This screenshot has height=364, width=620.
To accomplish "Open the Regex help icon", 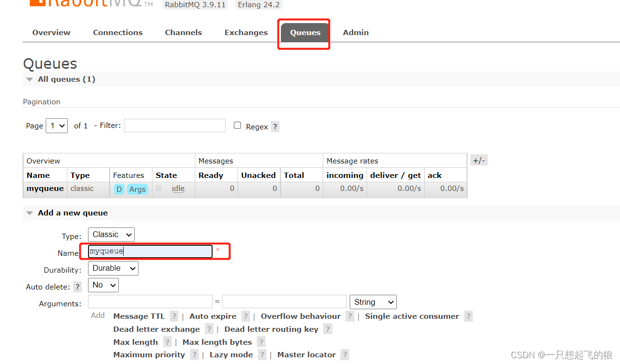I will point(275,126).
